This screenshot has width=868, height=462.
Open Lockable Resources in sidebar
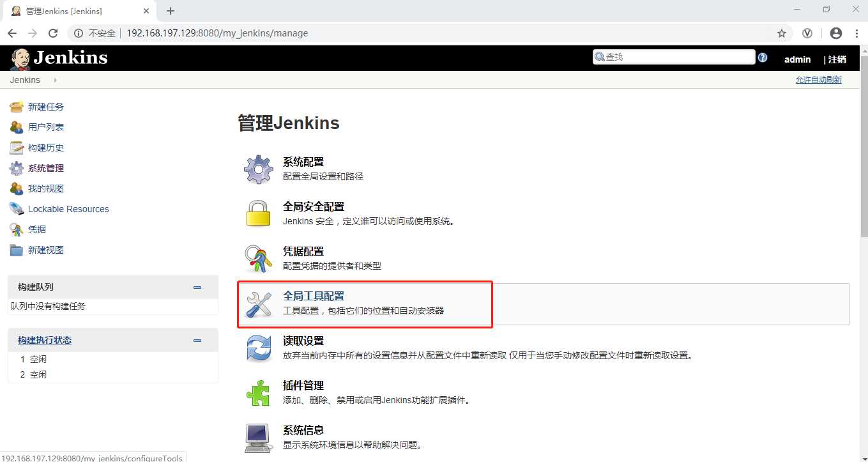click(x=68, y=209)
